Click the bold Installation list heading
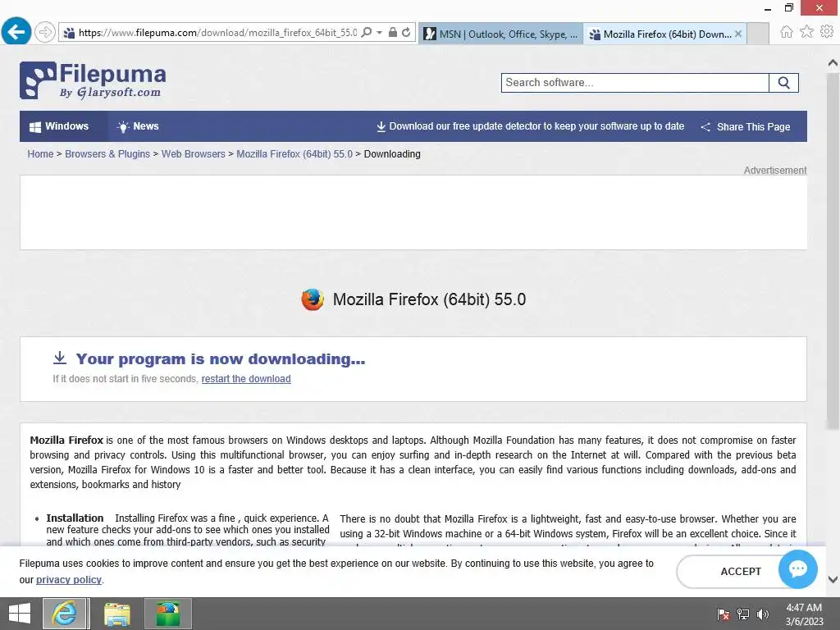 (x=75, y=518)
